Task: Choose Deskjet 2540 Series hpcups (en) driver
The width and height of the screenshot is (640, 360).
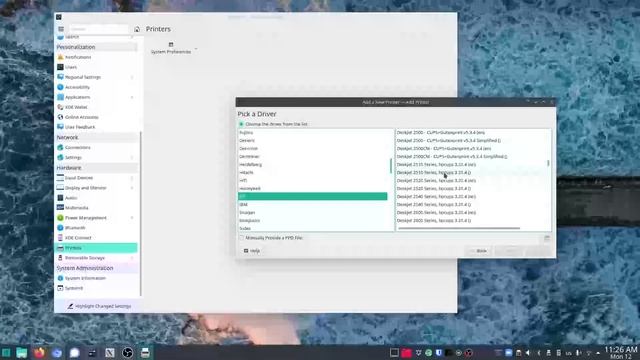Action: coord(436,196)
